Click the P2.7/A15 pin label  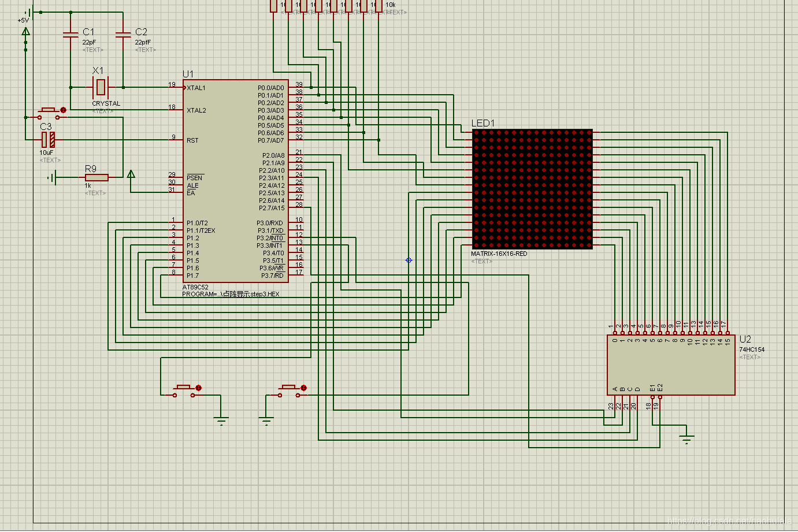[272, 208]
